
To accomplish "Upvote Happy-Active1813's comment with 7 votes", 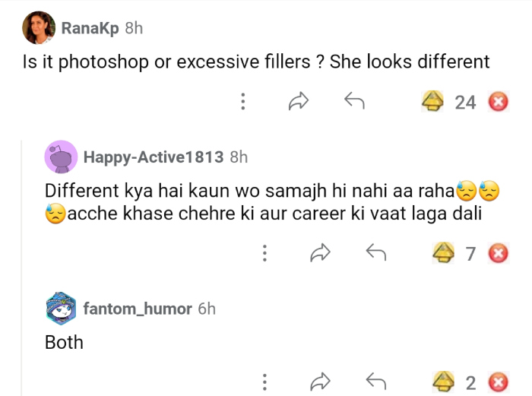I will pyautogui.click(x=443, y=253).
